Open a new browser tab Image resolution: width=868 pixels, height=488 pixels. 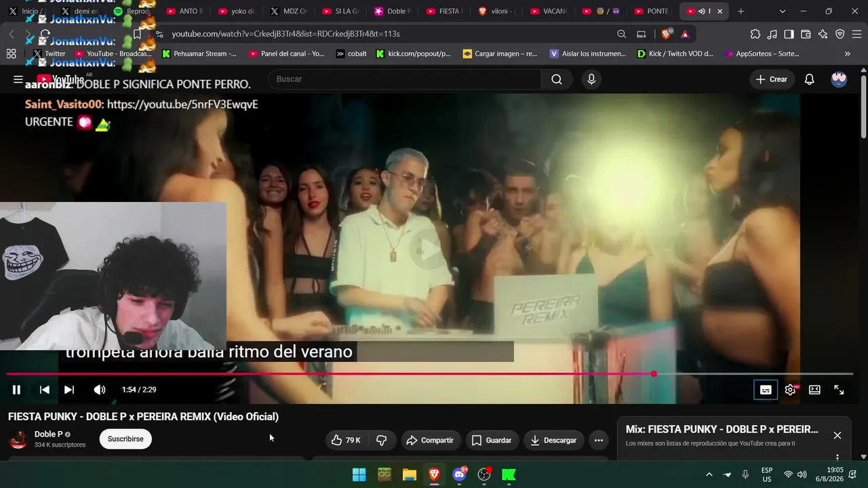click(x=741, y=12)
